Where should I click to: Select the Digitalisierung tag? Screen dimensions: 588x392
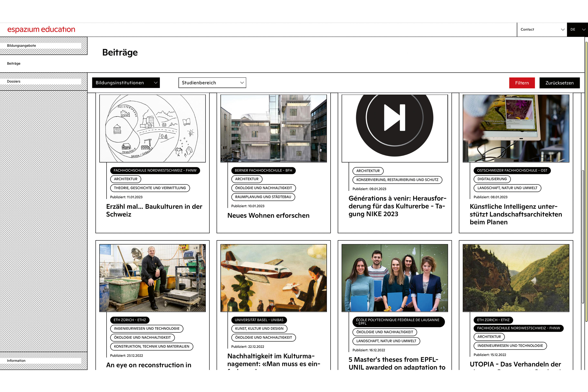tap(492, 179)
